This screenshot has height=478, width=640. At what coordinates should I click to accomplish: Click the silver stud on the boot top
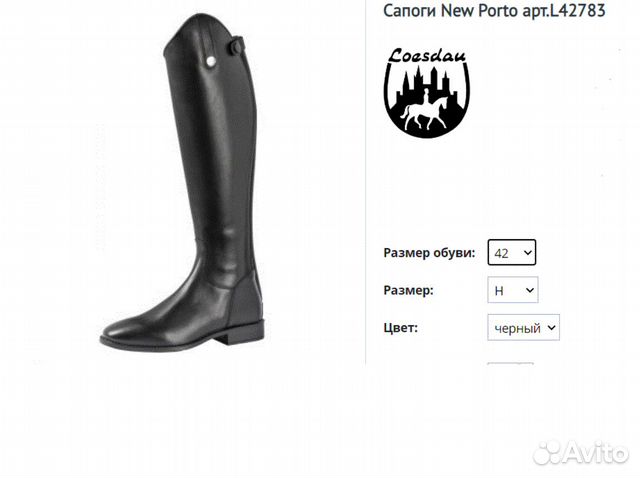click(x=211, y=61)
